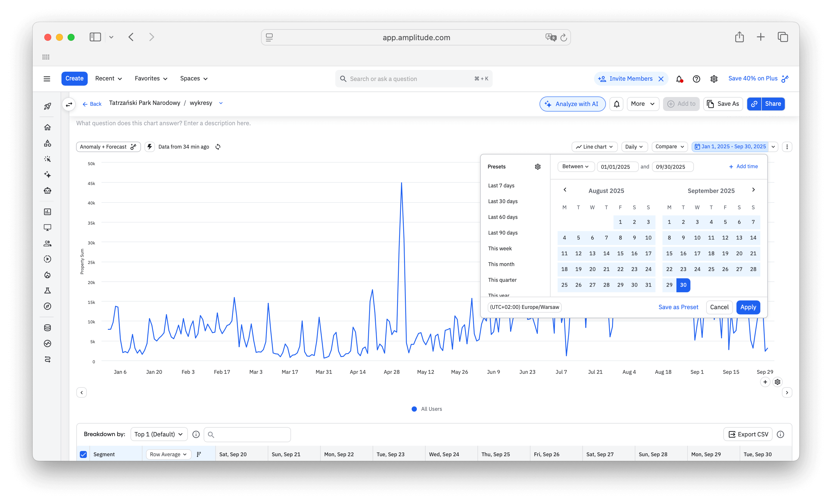Click the copy link icon beside Share
Image resolution: width=832 pixels, height=504 pixels.
pyautogui.click(x=754, y=104)
